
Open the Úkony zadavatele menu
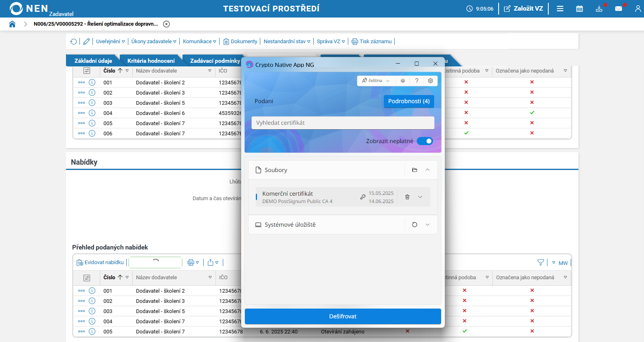coord(154,42)
